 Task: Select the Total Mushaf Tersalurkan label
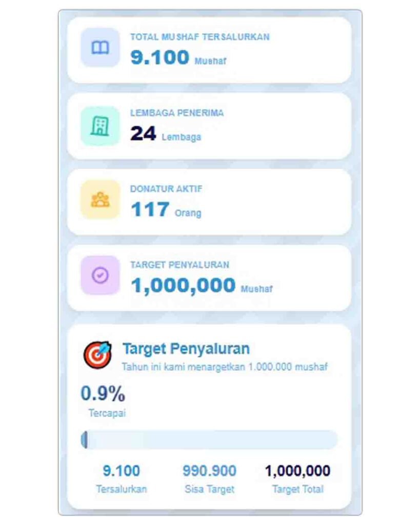pos(199,37)
